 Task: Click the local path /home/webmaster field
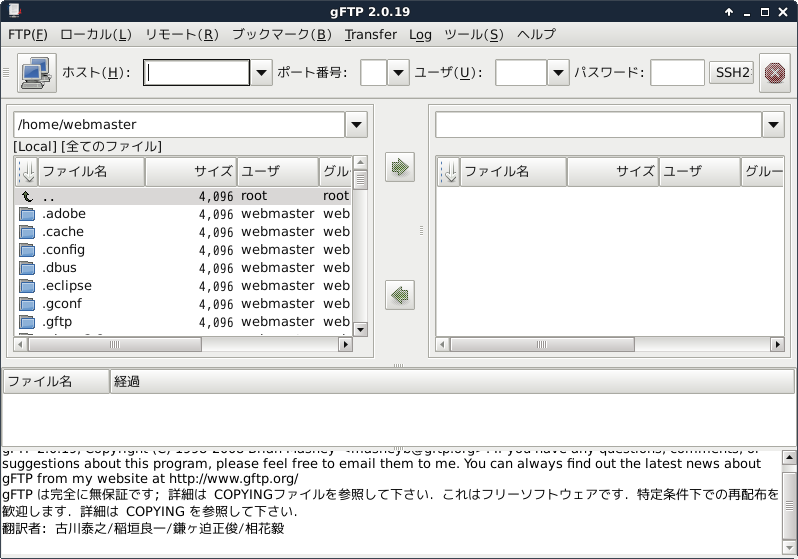click(x=179, y=125)
